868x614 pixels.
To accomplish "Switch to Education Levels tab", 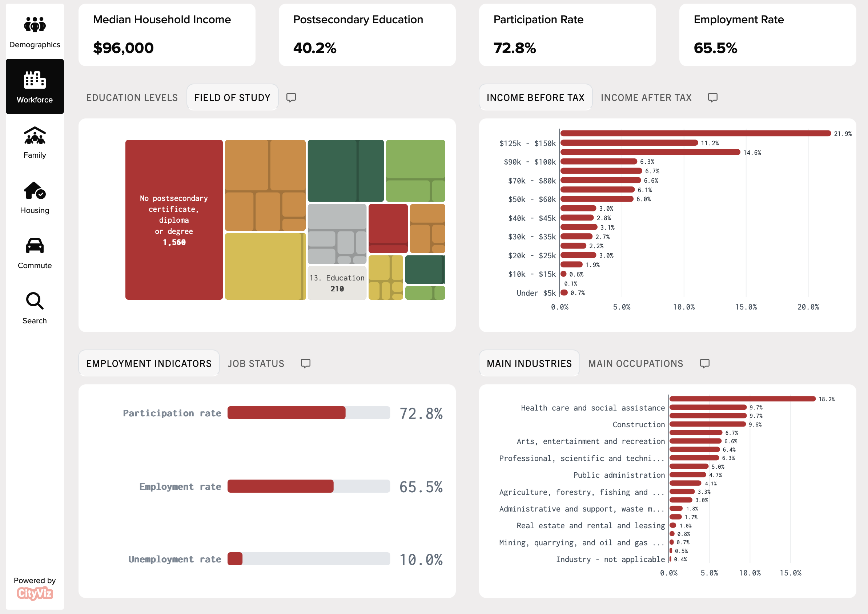I will (133, 98).
